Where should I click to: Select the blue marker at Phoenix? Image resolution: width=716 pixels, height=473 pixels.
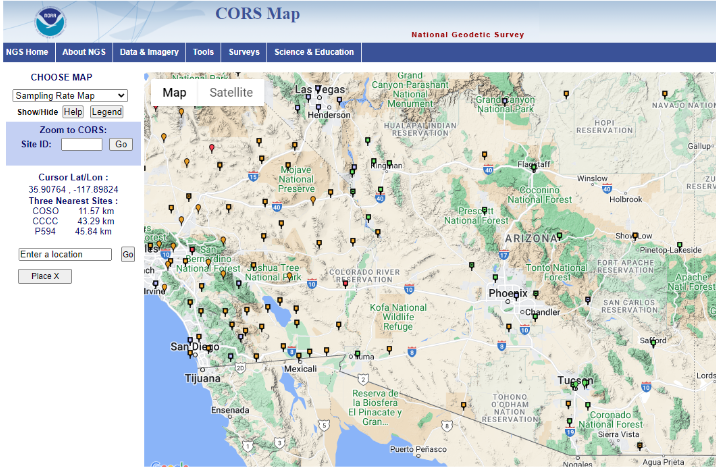[516, 296]
